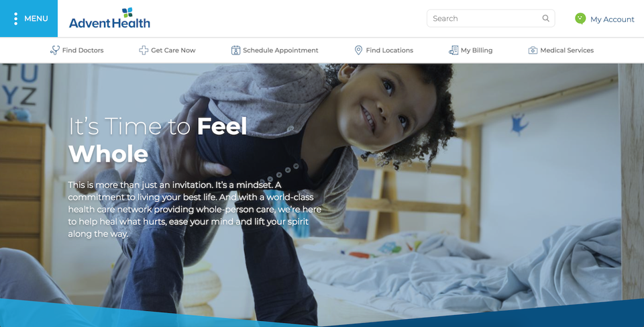The width and height of the screenshot is (644, 327).
Task: Select the Find Doctors nav item
Action: 83,50
